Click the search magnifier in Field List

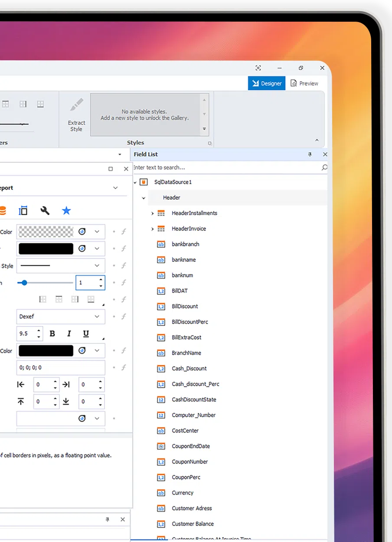point(324,167)
